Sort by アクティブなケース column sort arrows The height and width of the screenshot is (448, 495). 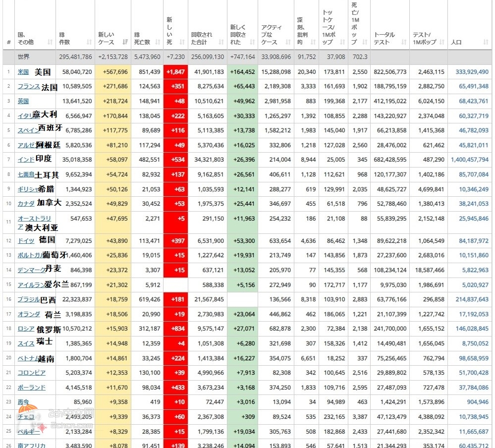tap(288, 42)
